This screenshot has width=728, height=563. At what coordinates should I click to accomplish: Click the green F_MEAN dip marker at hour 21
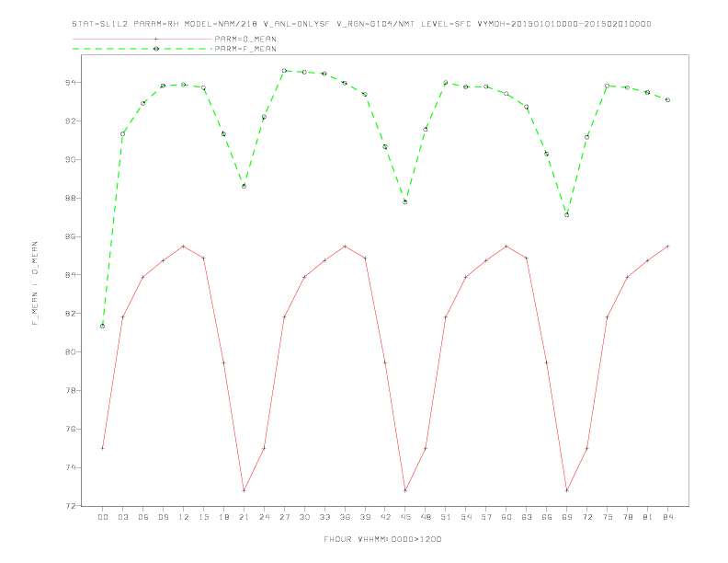(244, 186)
